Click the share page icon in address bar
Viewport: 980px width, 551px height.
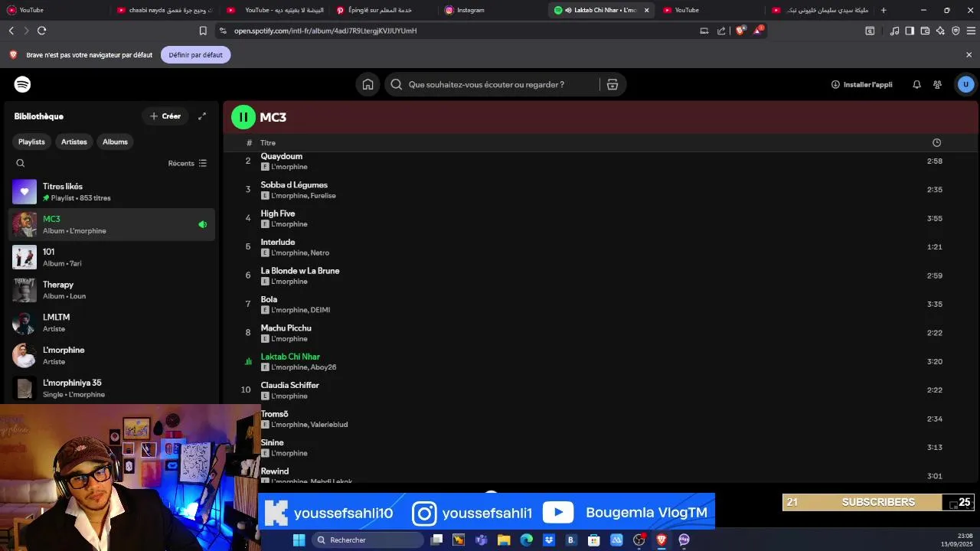click(x=721, y=31)
